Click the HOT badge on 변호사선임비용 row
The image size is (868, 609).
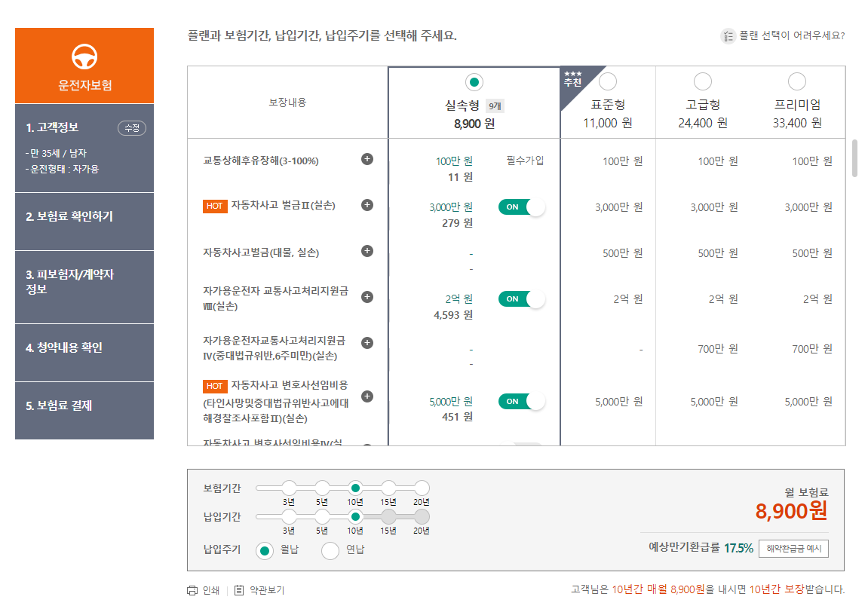tap(215, 386)
